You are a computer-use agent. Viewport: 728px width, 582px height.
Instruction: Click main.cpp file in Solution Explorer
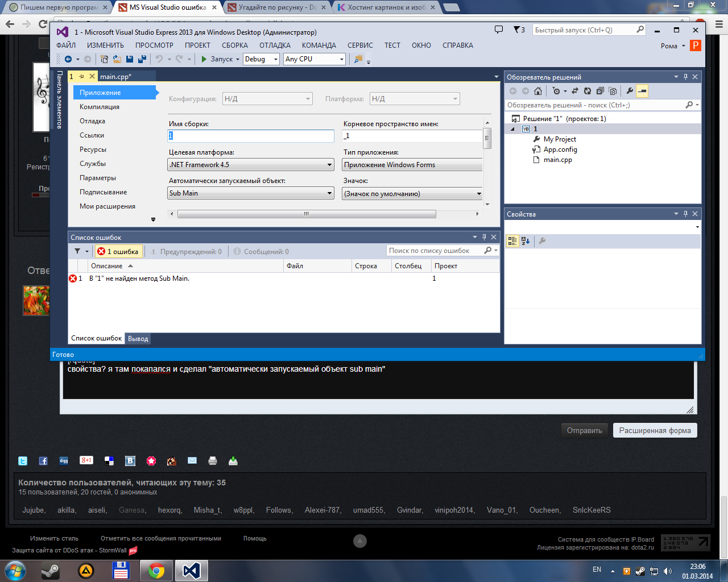tap(558, 160)
